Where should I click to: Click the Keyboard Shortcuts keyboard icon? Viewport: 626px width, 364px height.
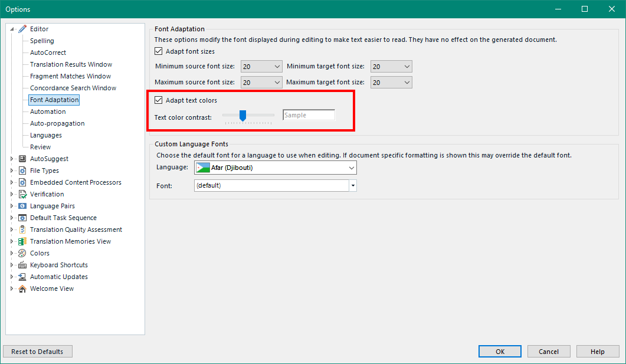[x=22, y=265]
